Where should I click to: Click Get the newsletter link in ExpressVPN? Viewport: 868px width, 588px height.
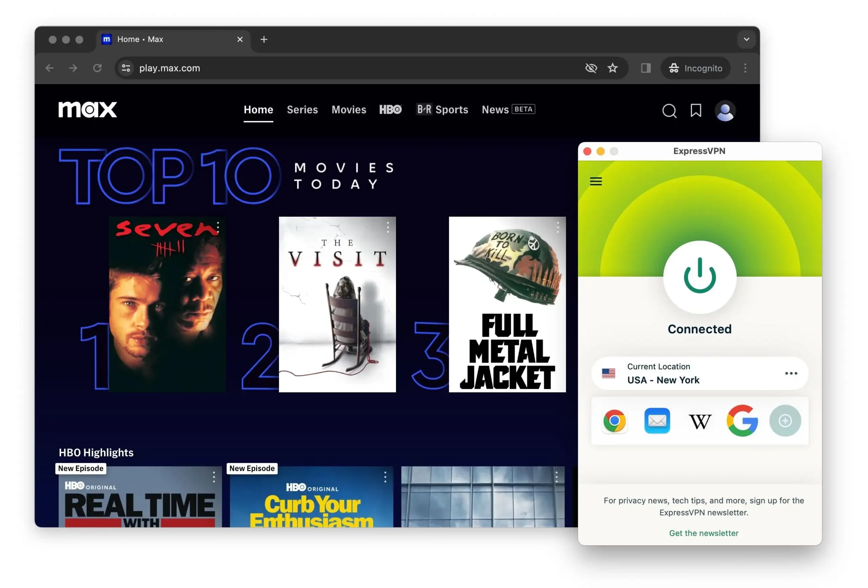click(703, 532)
